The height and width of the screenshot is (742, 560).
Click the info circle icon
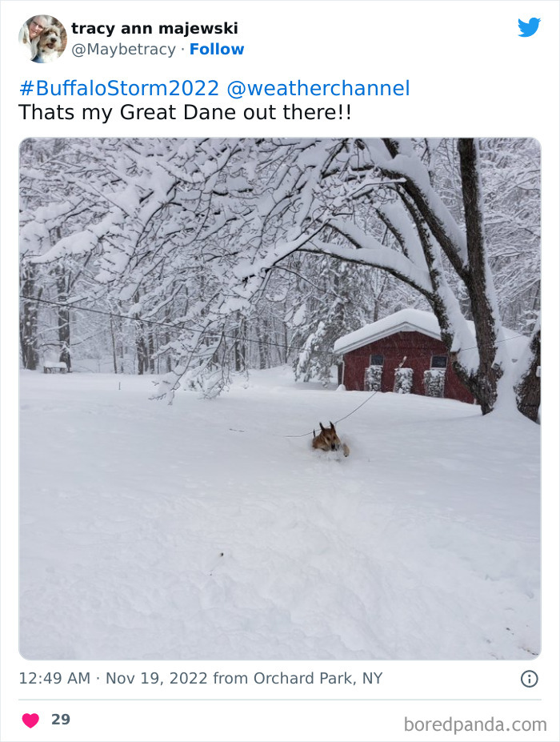(530, 679)
